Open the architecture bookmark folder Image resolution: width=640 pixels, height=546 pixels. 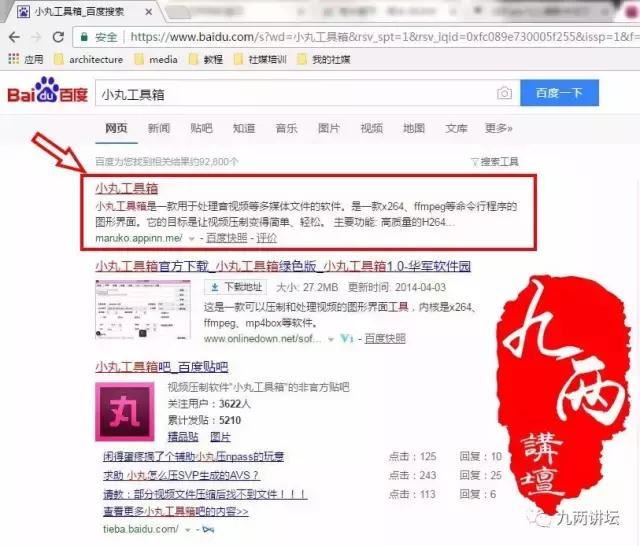[88, 60]
